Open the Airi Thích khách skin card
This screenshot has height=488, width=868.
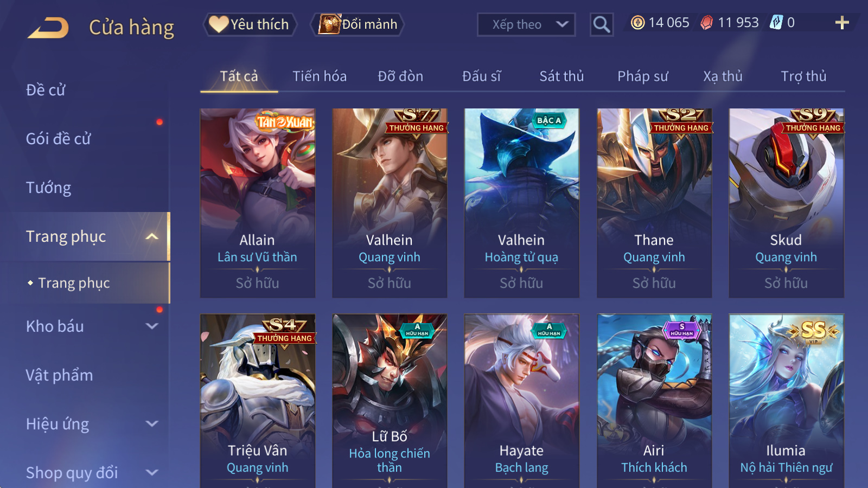[654, 401]
